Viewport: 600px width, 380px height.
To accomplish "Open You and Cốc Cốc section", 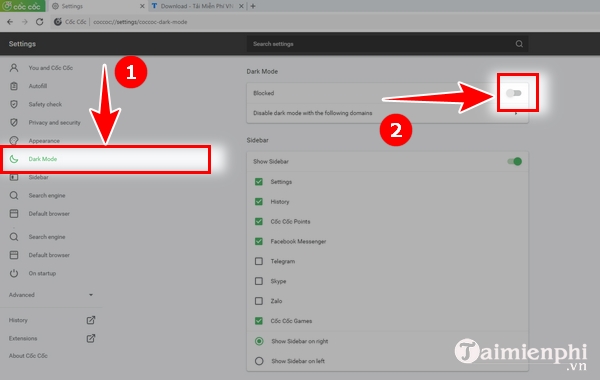I will pyautogui.click(x=51, y=68).
